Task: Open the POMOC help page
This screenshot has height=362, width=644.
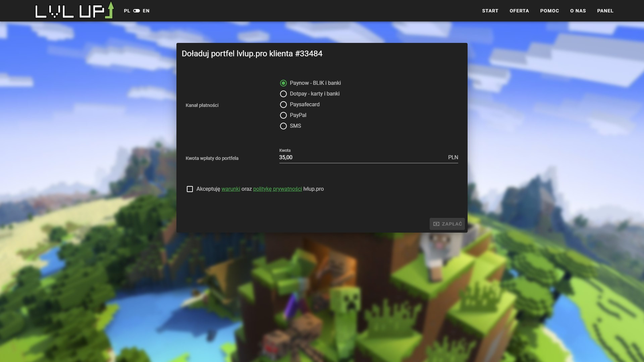Action: (x=549, y=11)
